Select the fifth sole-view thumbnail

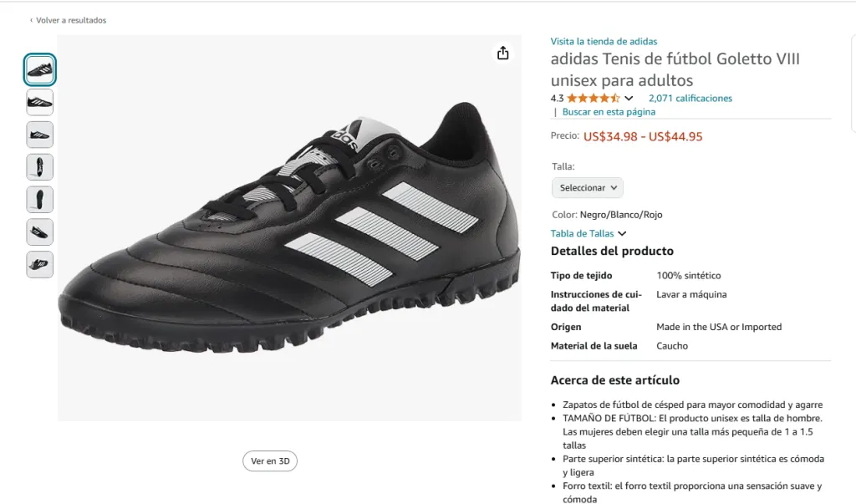39,200
